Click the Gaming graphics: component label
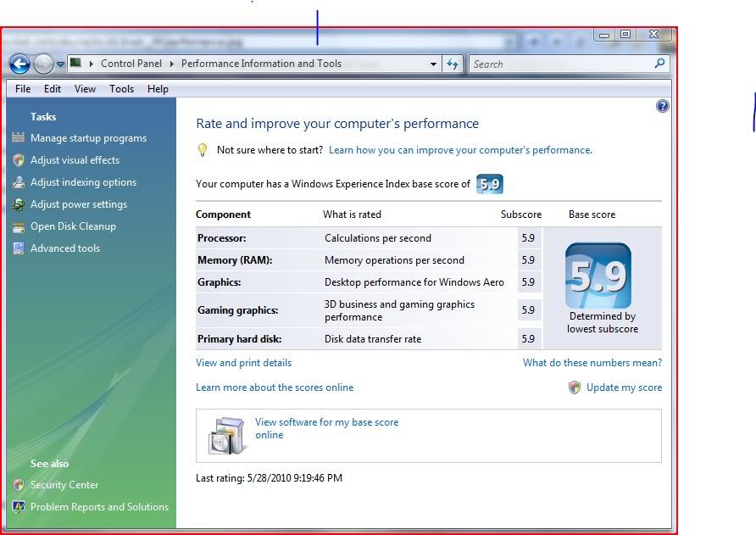Screen dimensions: 756x535 237,310
